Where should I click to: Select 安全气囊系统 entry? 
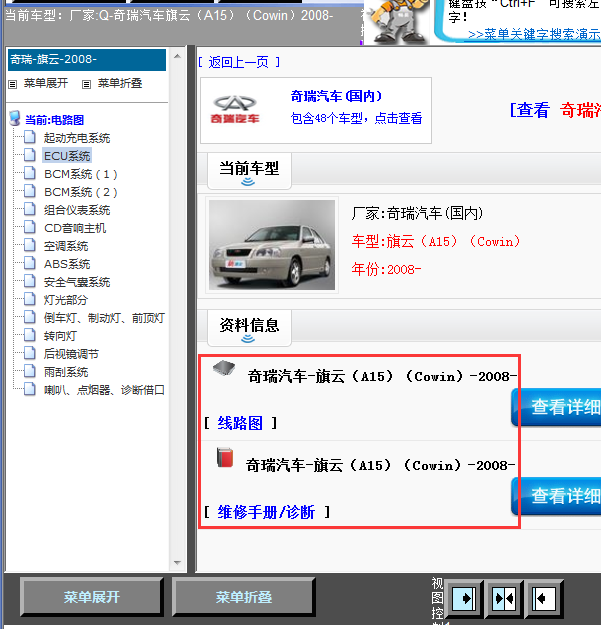click(77, 282)
